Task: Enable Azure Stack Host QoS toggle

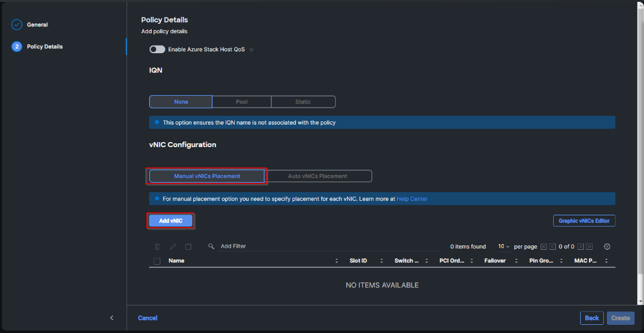Action: 157,49
